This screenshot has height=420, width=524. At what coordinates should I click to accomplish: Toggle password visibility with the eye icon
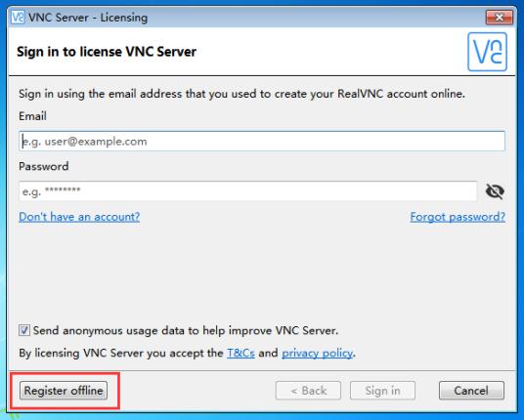coord(495,191)
